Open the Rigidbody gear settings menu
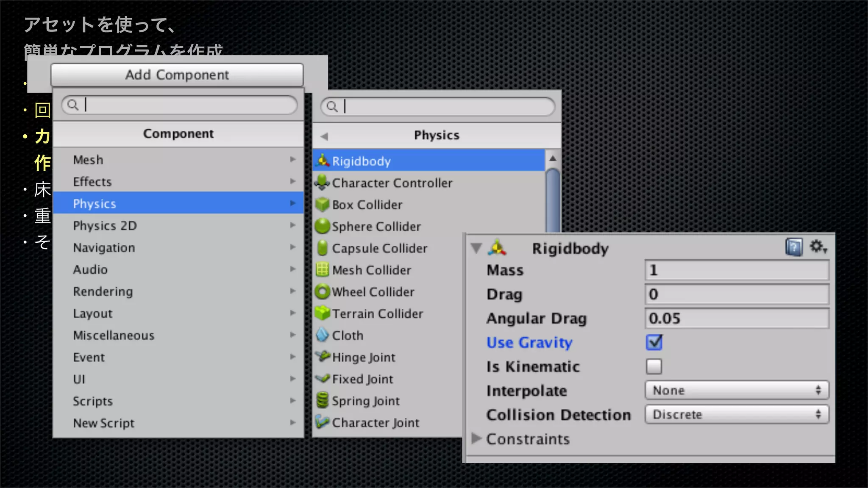Screen dimensions: 868x488 tap(818, 247)
